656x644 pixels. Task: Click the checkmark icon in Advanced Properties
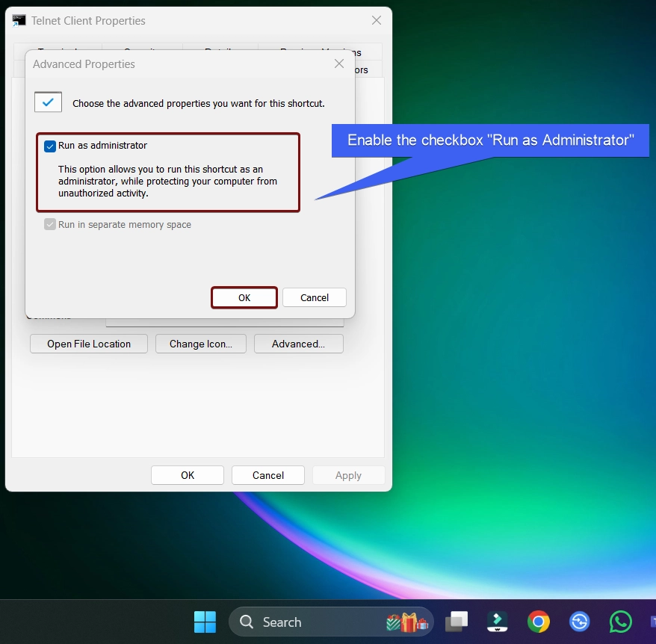pos(48,102)
